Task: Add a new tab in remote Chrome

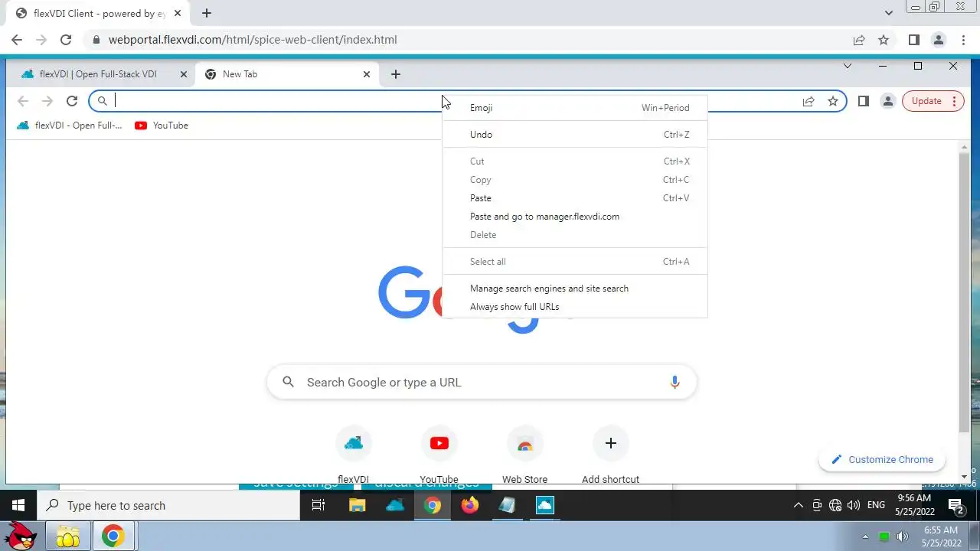Action: tap(395, 74)
